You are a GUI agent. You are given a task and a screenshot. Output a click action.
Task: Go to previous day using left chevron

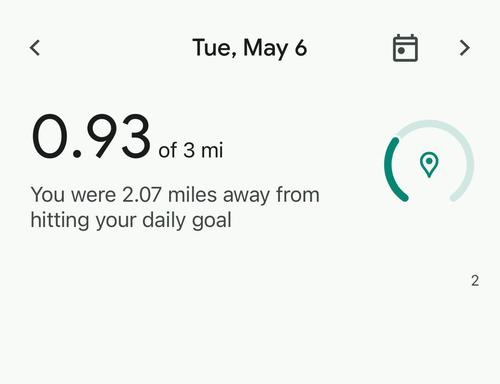35,48
